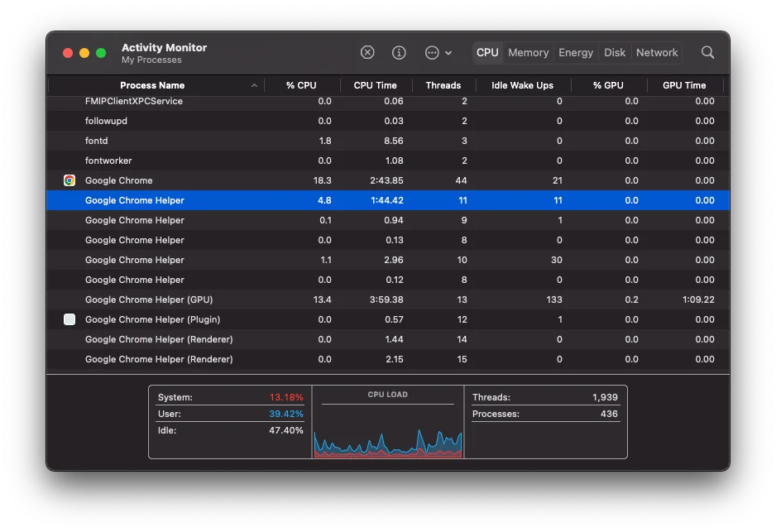This screenshot has height=532, width=776.
Task: Select Chrome Helper with CPU time 0.94
Action: 388,220
